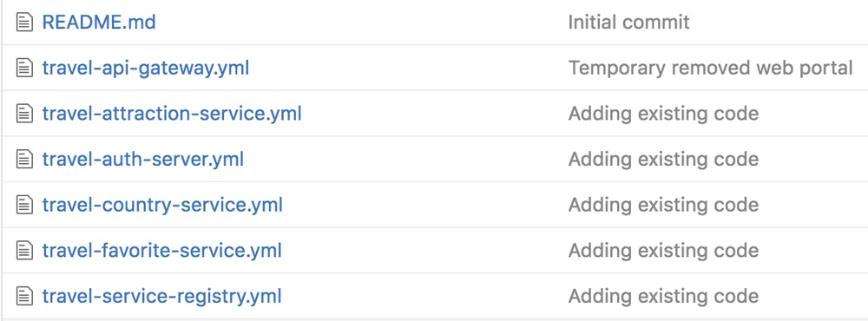Open travel-api-gateway.yml file
Viewport: 868px width, 321px height.
tap(146, 68)
